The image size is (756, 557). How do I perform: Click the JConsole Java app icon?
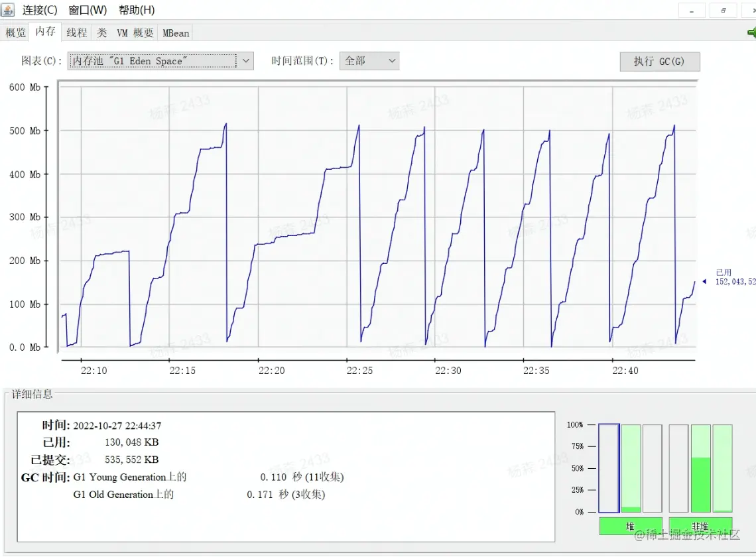7,9
